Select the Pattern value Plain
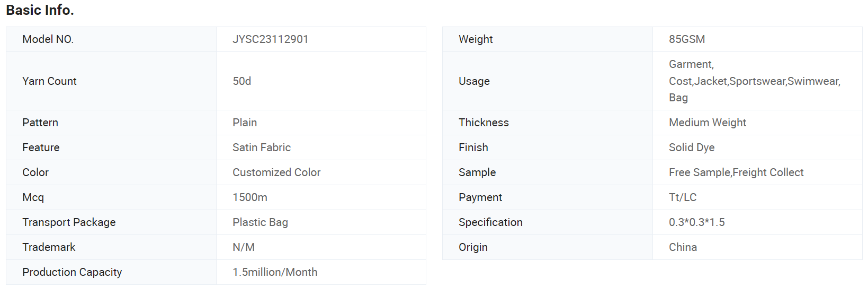Viewport: 868px width, 287px height. [x=245, y=123]
